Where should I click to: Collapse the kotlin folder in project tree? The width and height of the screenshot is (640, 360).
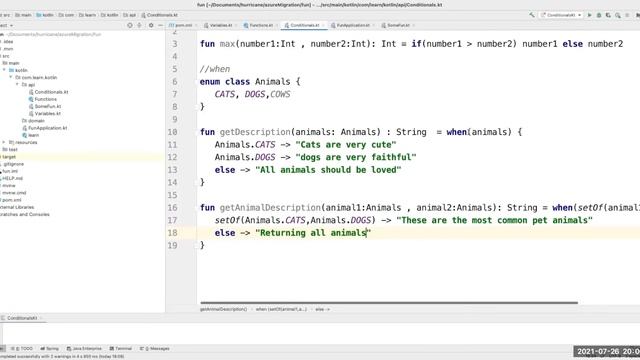coord(4,70)
